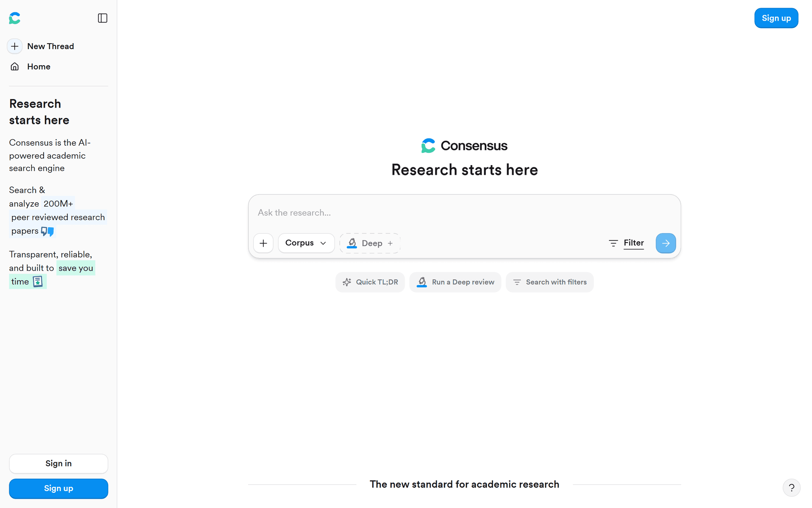
Task: Click the Consensus logo above the search box
Action: (464, 146)
